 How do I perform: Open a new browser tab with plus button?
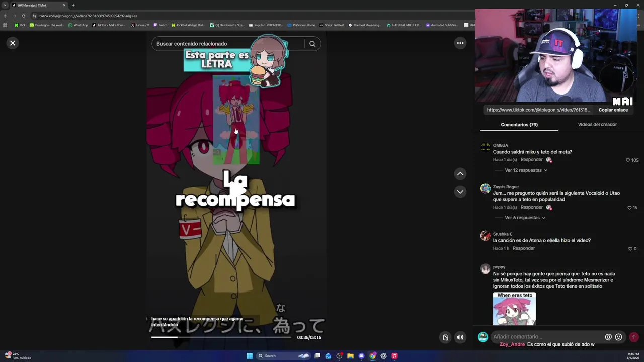point(73,5)
